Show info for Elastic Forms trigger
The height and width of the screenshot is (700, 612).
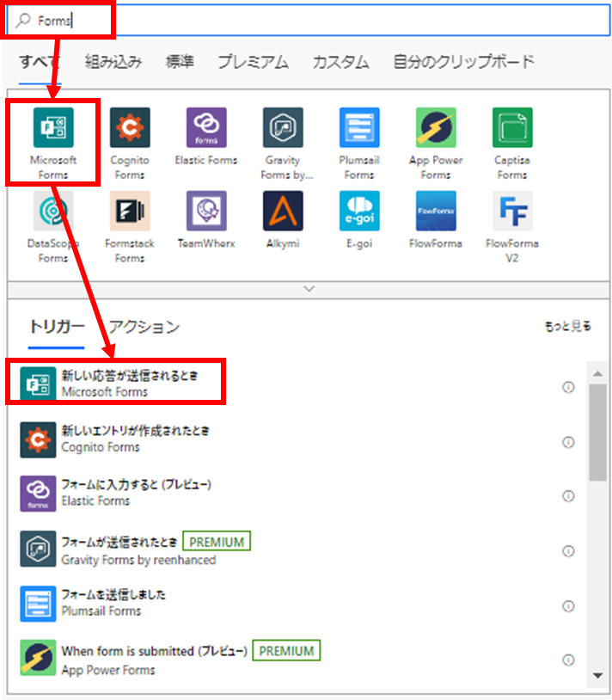click(x=568, y=496)
